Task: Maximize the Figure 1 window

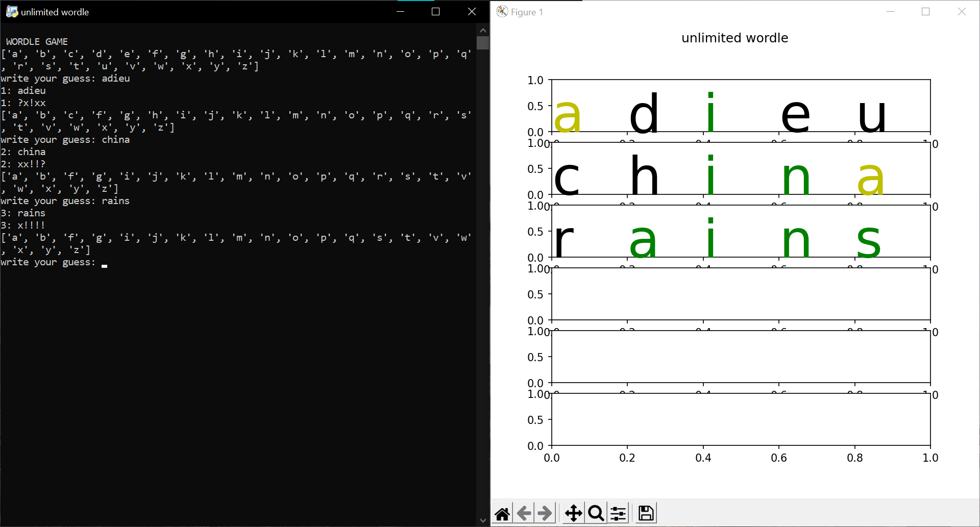Action: tap(926, 12)
